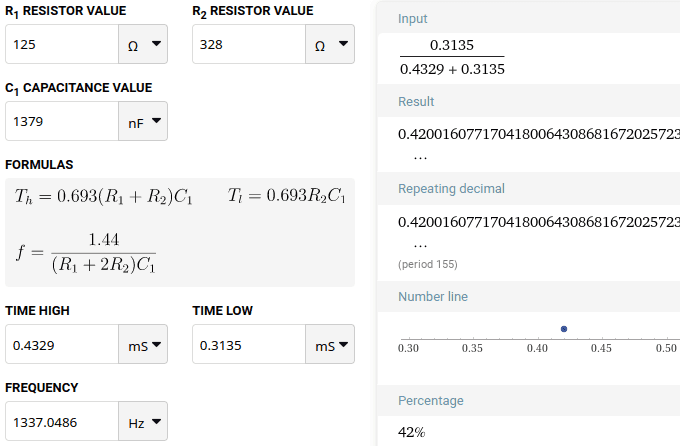680x446 pixels.
Task: Click the blue point on number line
Action: point(564,329)
